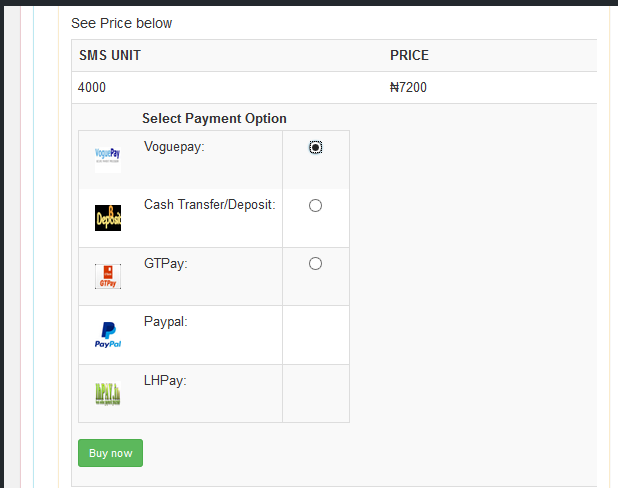
Task: Click the Voguepay label text
Action: [174, 147]
